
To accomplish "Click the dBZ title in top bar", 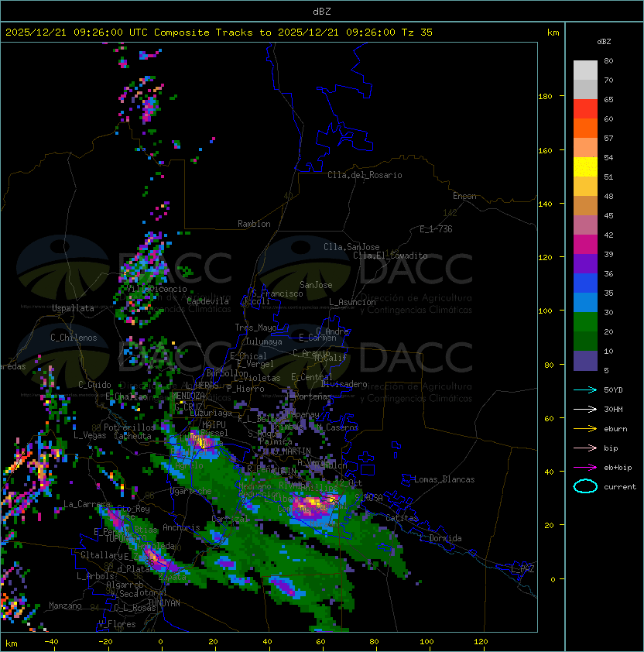I will [x=322, y=12].
